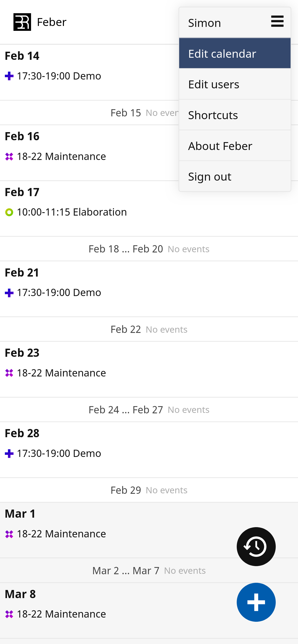Click the green Elaboration circle icon

click(x=9, y=212)
